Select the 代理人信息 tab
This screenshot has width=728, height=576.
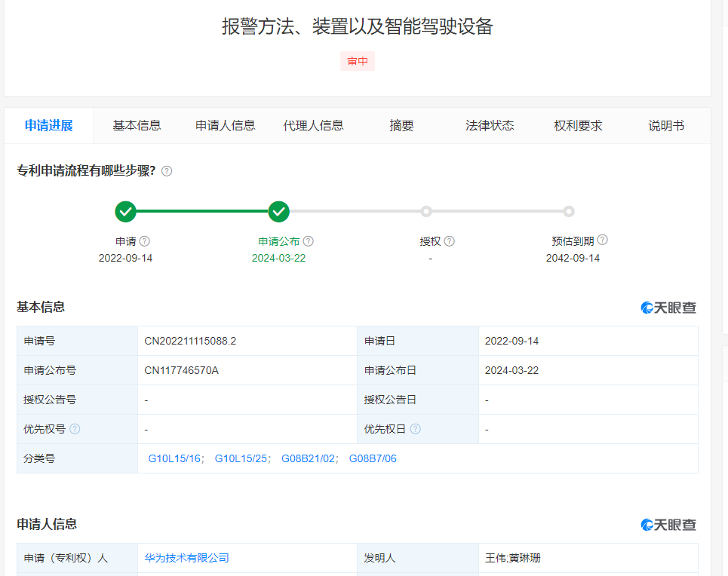(x=313, y=126)
